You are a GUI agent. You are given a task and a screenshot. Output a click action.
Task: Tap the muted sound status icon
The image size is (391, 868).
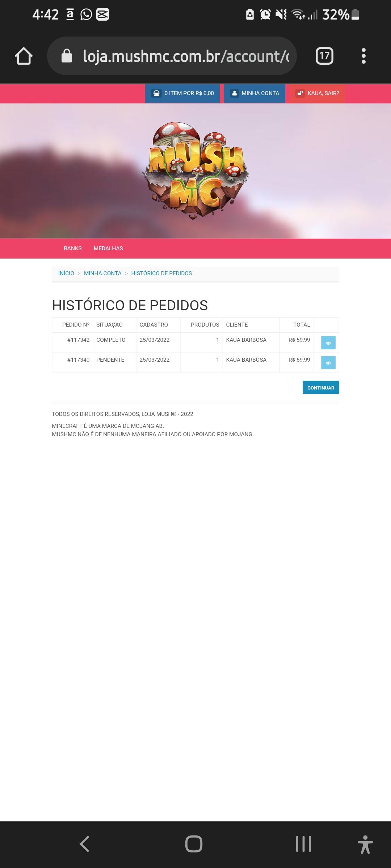[x=281, y=14]
